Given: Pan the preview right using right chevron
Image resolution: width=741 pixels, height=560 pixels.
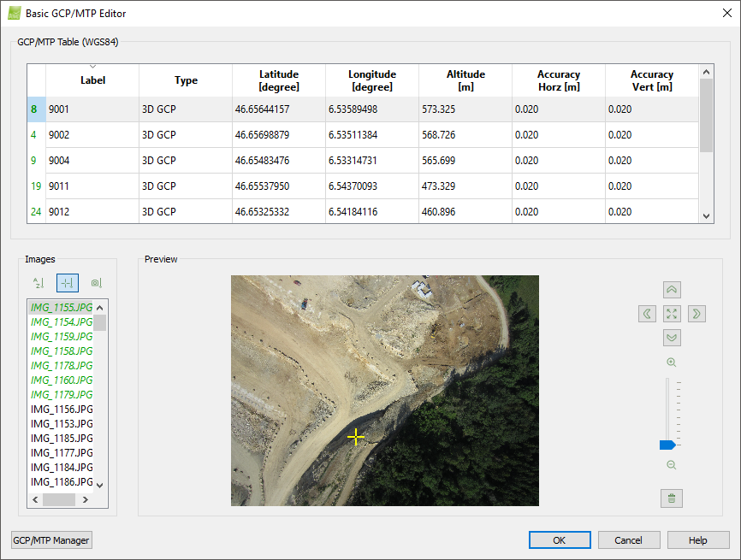Looking at the screenshot, I should point(697,314).
